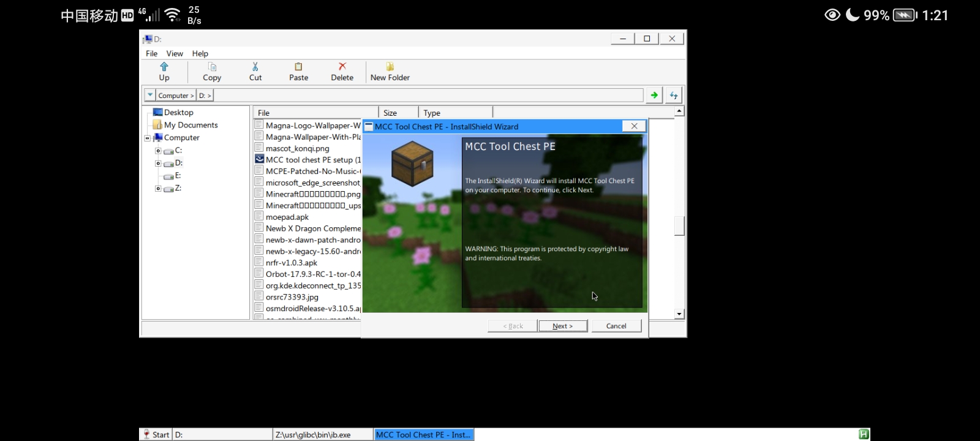Select MCC tool chest PE setup file
The width and height of the screenshot is (980, 441).
point(308,160)
